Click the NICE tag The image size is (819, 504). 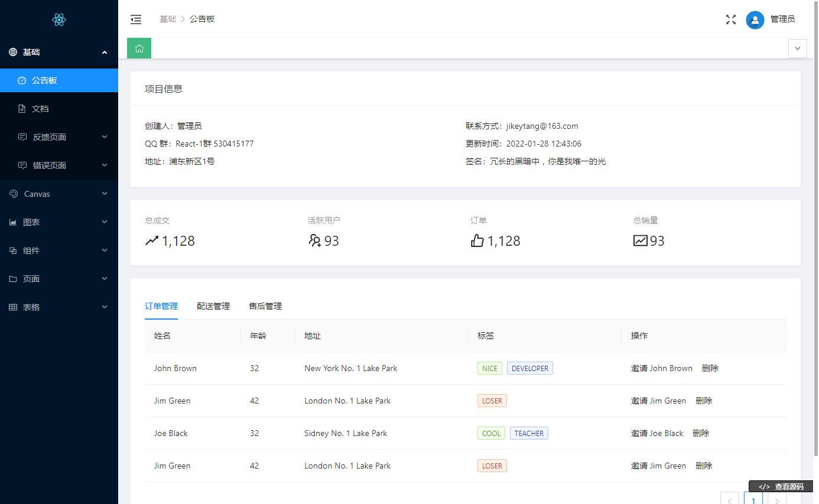click(490, 368)
